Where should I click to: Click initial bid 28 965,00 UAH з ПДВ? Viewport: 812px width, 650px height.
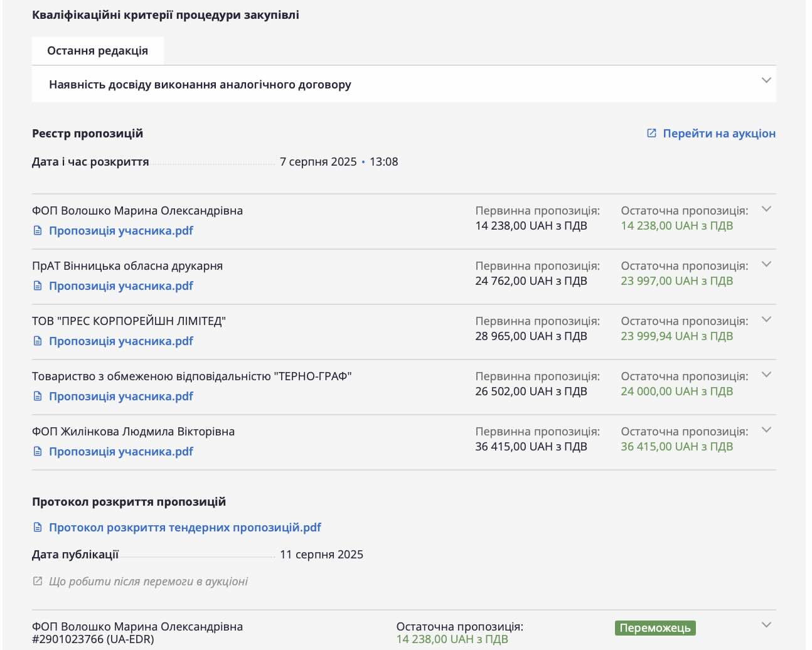[x=532, y=336]
